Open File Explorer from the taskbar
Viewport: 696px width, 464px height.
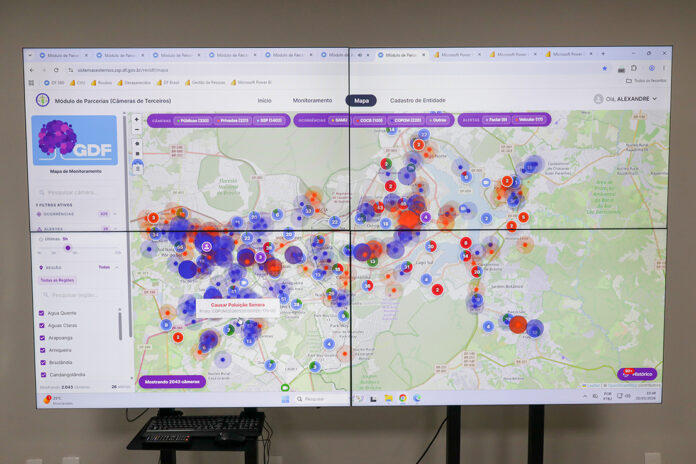click(388, 398)
